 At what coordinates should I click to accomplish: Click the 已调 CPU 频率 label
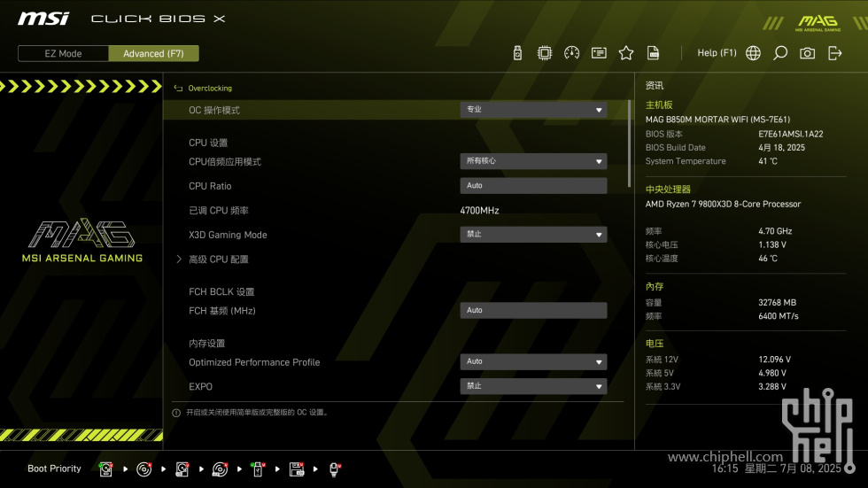tap(219, 210)
